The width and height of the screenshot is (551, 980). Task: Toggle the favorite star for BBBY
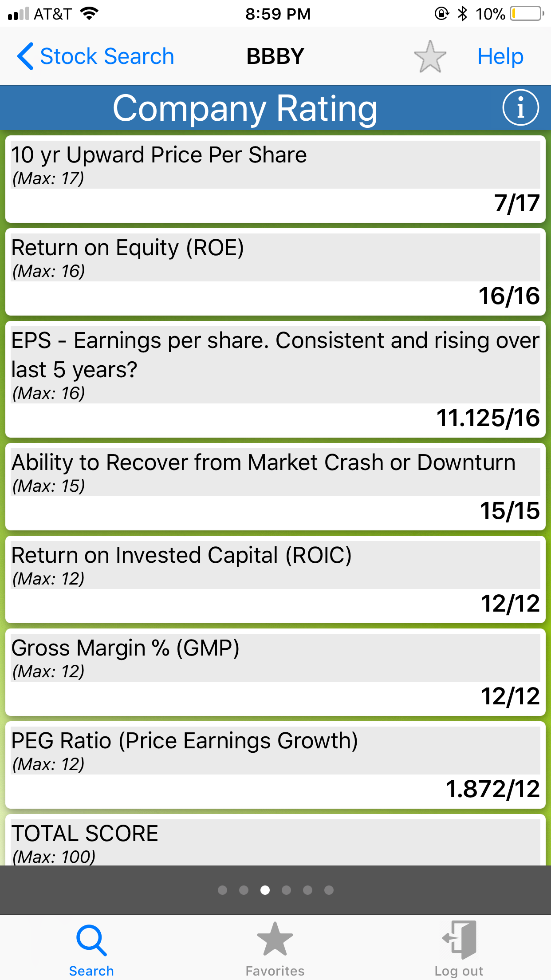[x=430, y=57]
